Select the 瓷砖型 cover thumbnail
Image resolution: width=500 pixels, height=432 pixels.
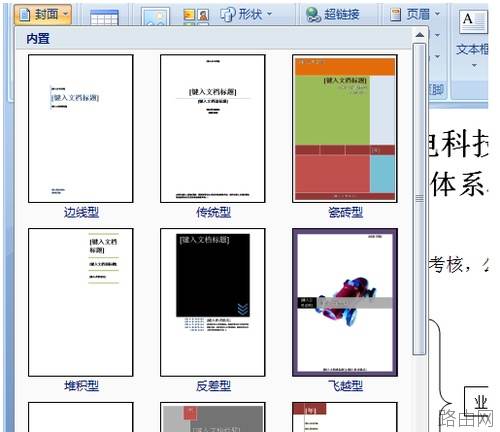(345, 129)
